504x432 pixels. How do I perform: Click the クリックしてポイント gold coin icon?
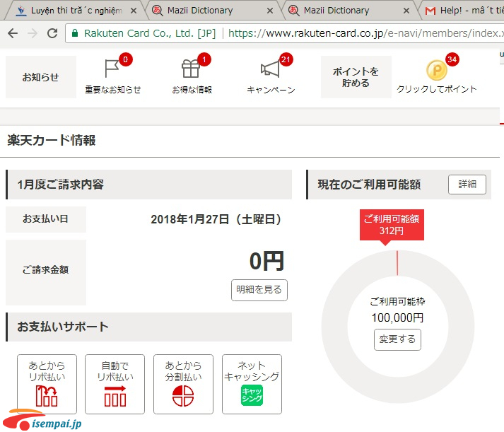click(x=437, y=71)
